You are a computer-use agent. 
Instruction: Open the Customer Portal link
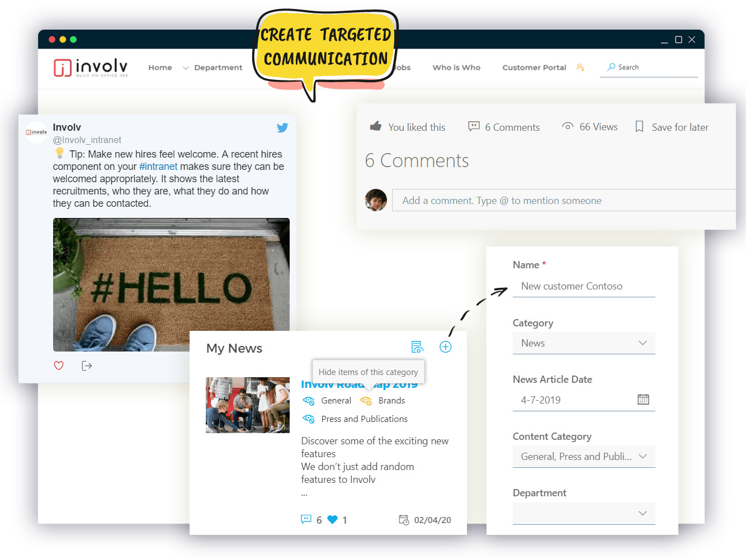point(534,68)
